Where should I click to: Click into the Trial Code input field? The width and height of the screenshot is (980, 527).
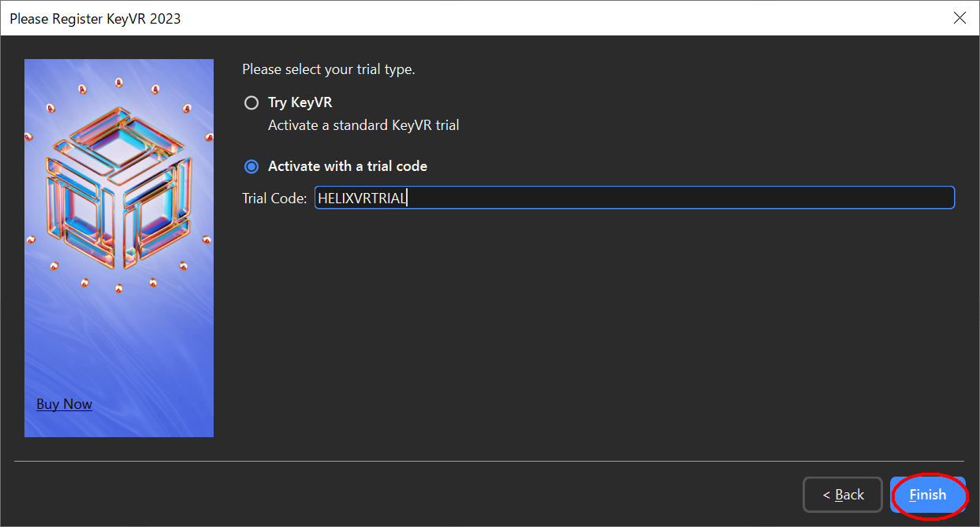[x=635, y=198]
